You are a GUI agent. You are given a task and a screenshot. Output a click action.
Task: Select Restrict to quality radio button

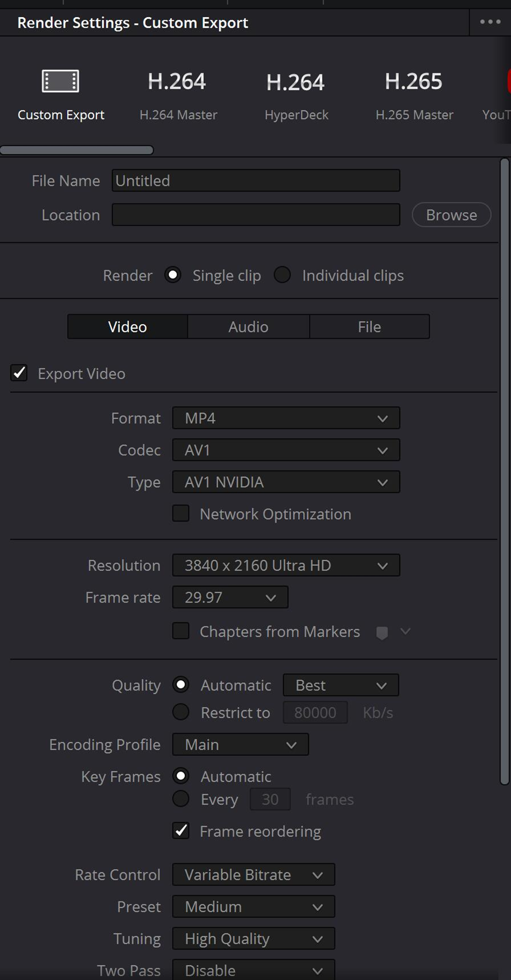point(181,712)
